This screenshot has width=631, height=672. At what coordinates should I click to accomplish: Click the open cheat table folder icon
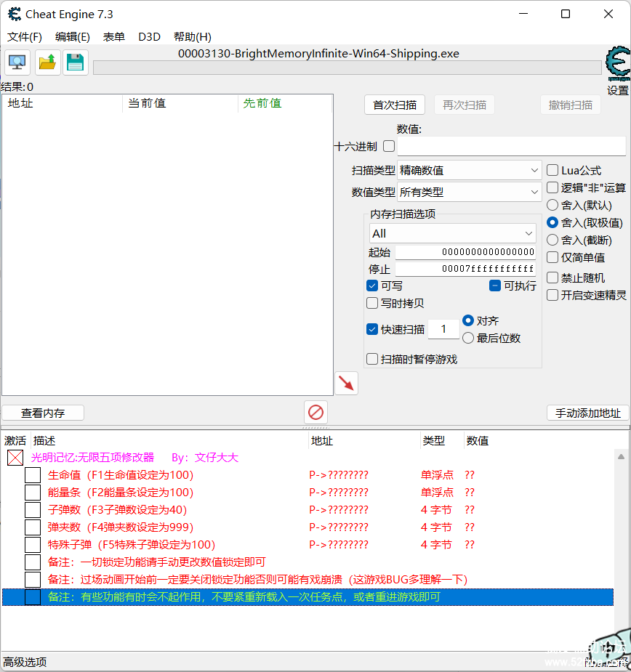pos(47,62)
